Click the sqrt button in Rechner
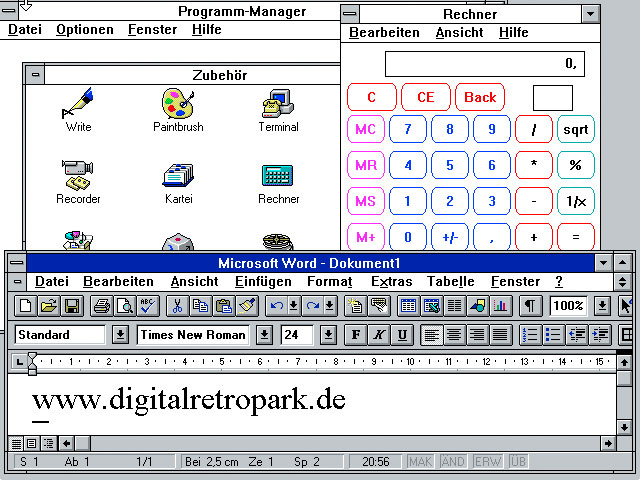Image resolution: width=640 pixels, height=480 pixels. [x=576, y=129]
